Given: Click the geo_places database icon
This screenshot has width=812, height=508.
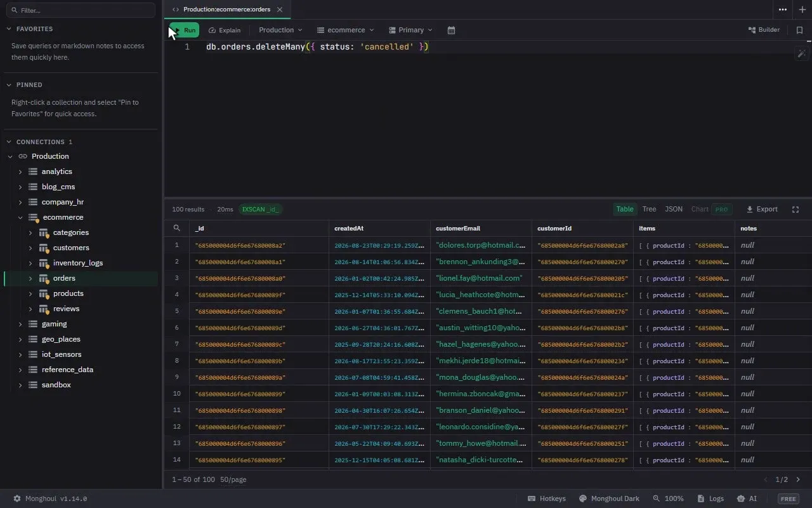Looking at the screenshot, I should pyautogui.click(x=33, y=339).
